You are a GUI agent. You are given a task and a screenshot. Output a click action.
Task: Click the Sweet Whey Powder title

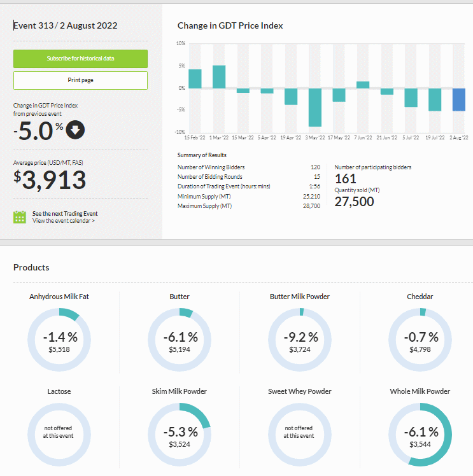point(300,391)
